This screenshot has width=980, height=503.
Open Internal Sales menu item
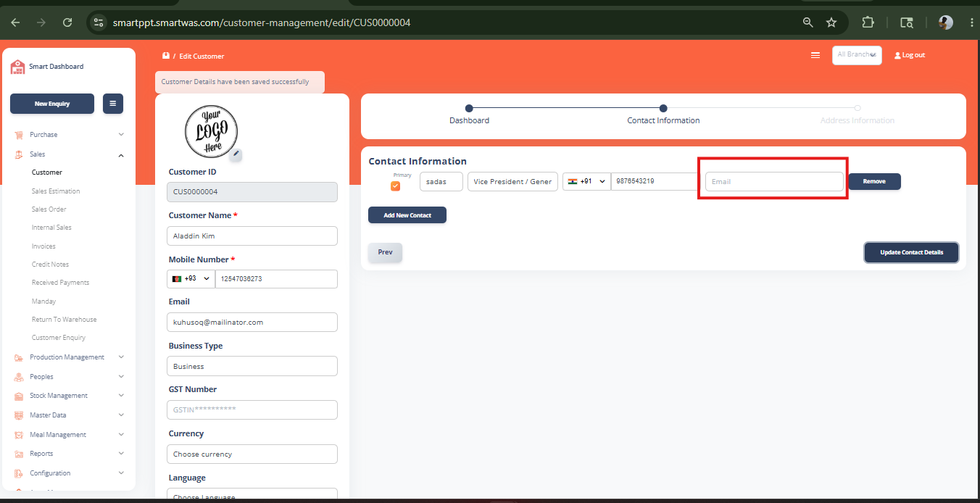51,228
